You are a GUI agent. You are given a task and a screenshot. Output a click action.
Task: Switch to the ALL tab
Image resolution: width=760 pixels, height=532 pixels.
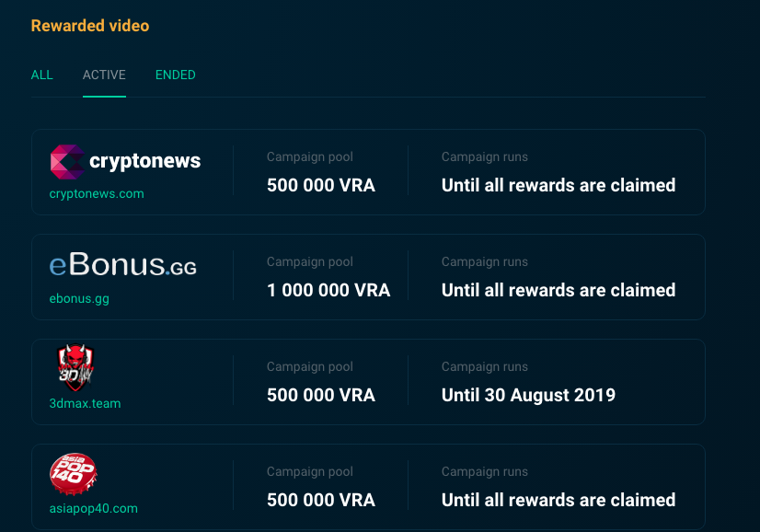click(42, 75)
